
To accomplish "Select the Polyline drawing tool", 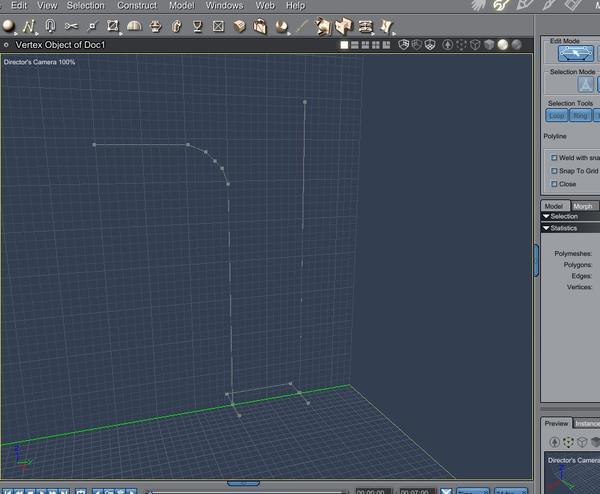I will click(29, 26).
